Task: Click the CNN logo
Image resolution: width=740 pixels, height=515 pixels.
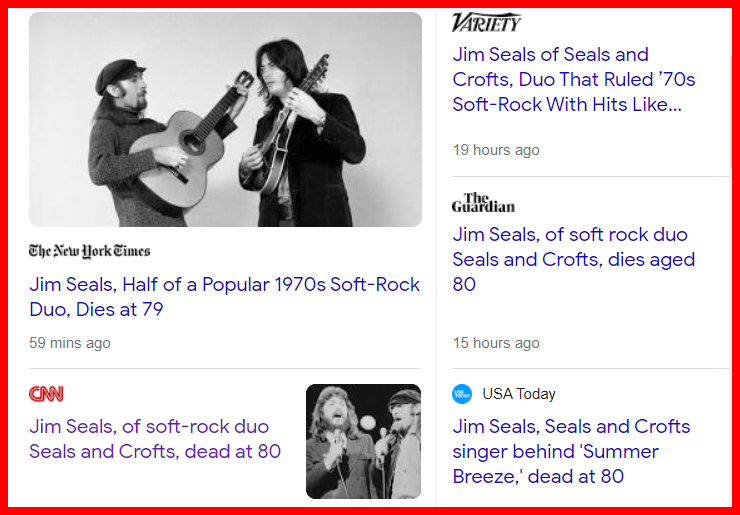Action: [46, 394]
